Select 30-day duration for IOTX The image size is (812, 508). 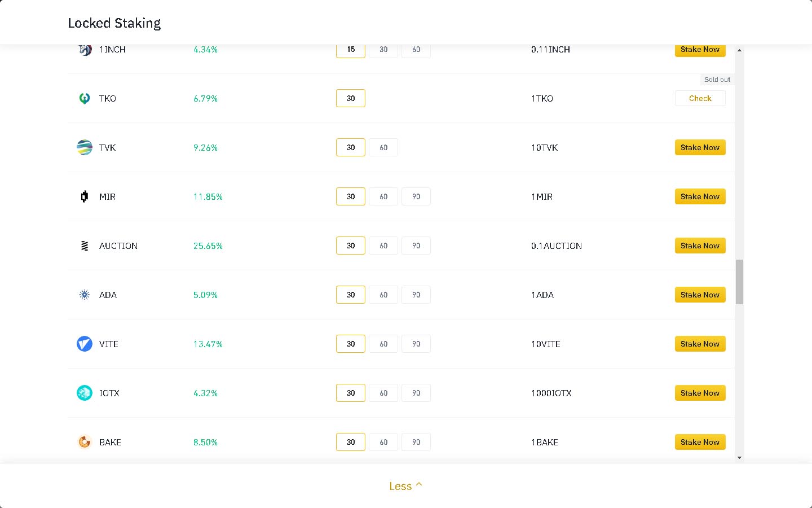[x=351, y=393]
